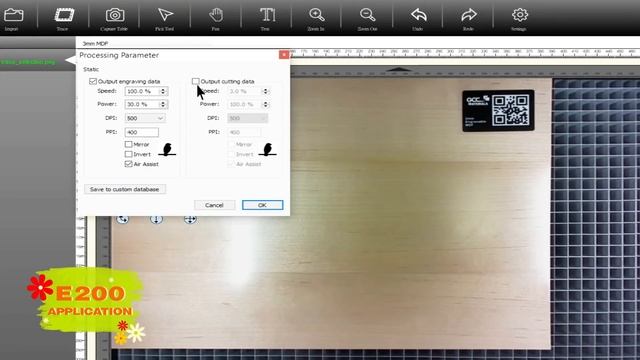The height and width of the screenshot is (360, 640).
Task: Click the engraving Power value field
Action: point(142,104)
